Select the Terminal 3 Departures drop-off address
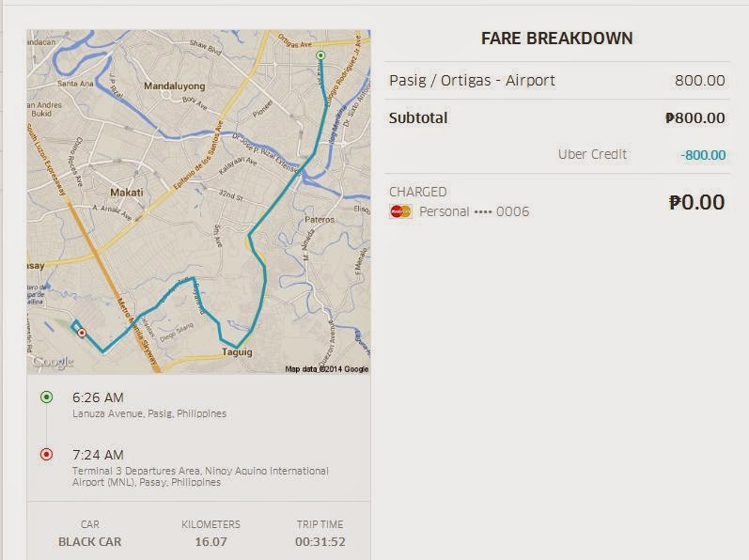 coord(199,475)
